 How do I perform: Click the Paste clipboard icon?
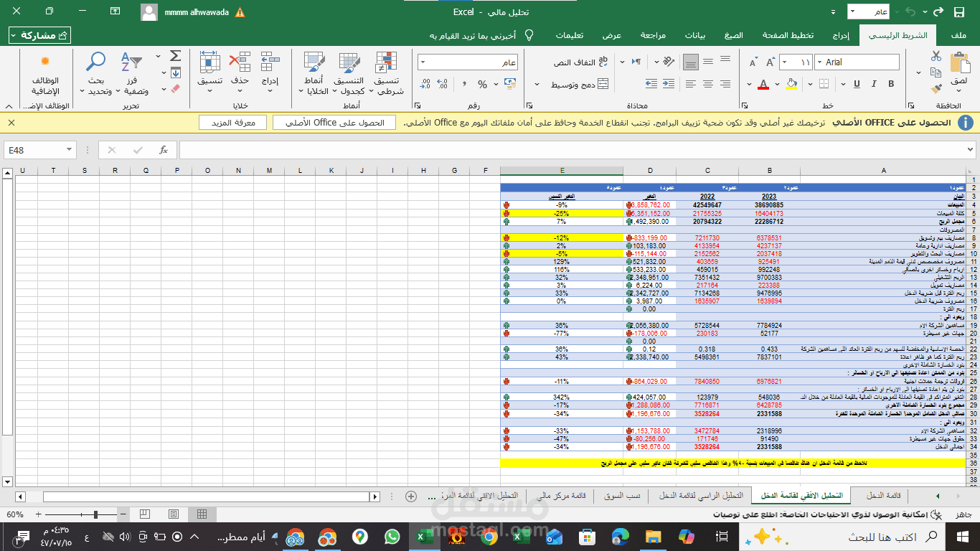point(961,62)
